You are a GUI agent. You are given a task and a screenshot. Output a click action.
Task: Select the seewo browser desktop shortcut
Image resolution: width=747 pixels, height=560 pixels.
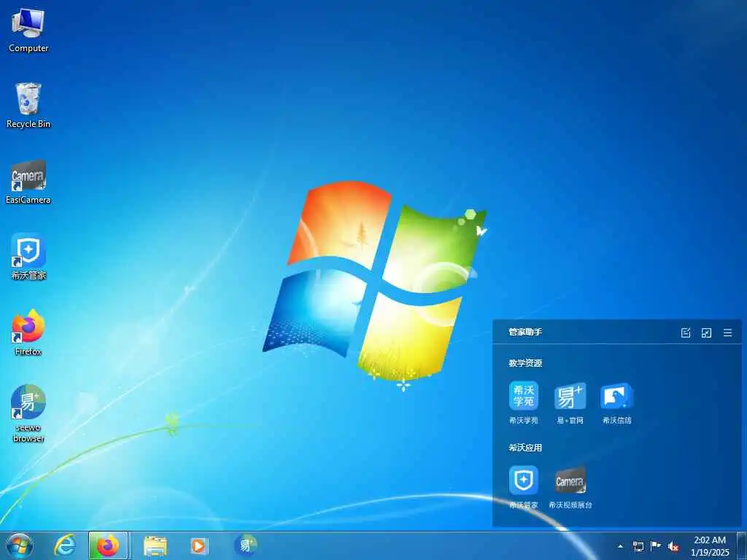[x=28, y=413]
